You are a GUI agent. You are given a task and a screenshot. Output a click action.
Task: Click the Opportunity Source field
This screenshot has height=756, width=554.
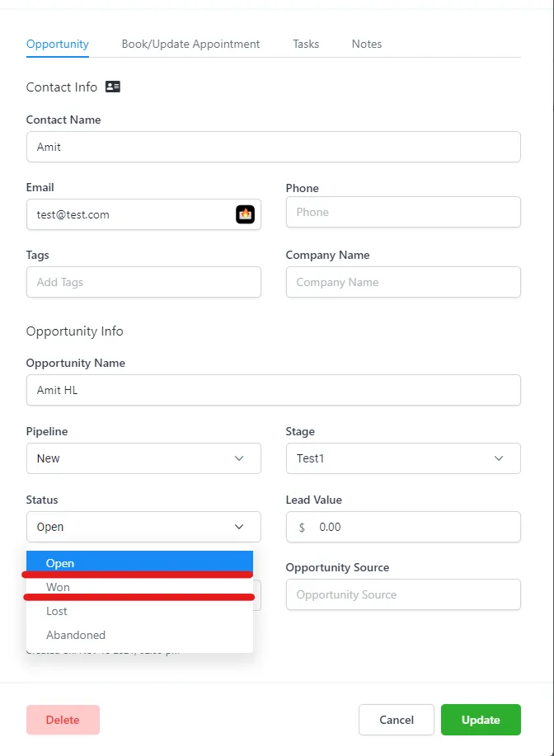tap(403, 594)
